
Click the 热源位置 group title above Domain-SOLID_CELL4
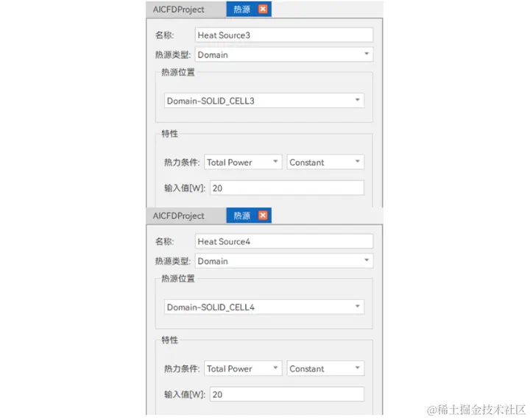pyautogui.click(x=178, y=279)
